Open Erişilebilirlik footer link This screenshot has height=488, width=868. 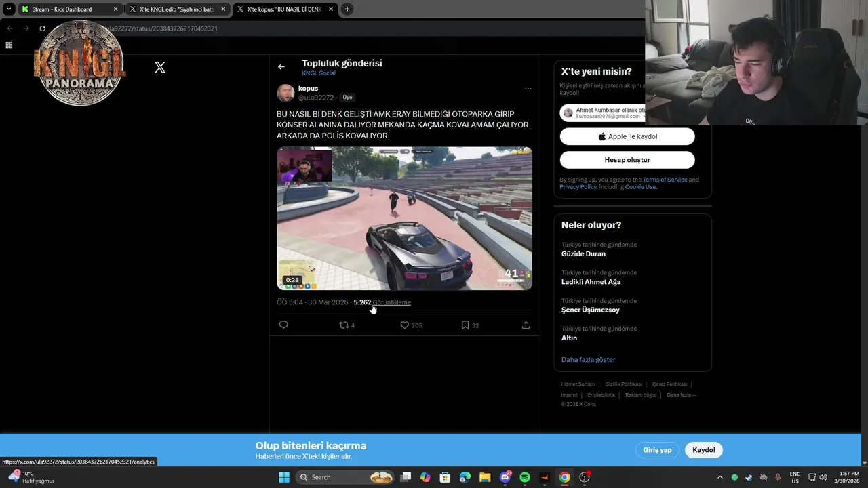click(x=601, y=395)
